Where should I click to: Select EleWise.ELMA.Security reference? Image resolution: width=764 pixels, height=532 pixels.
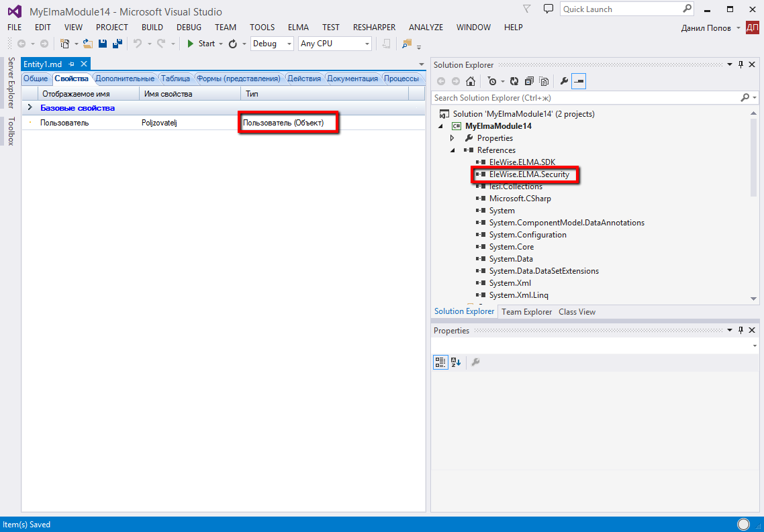(x=529, y=174)
